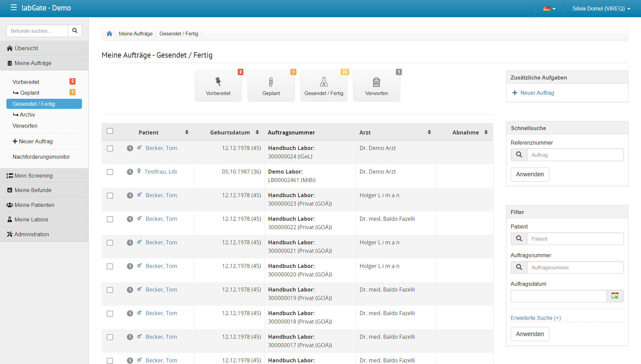Open the language flag dropdown

pos(549,8)
